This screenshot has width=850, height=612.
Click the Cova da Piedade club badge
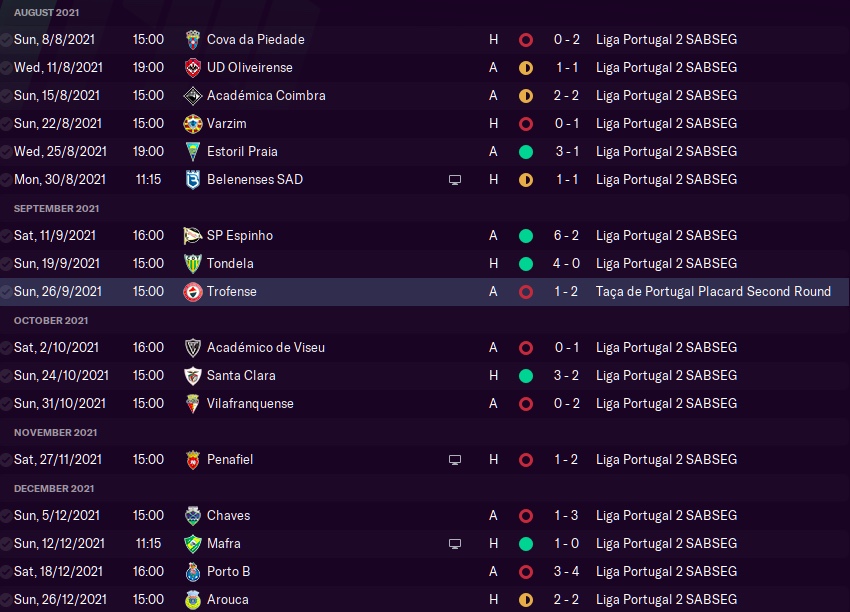click(193, 40)
